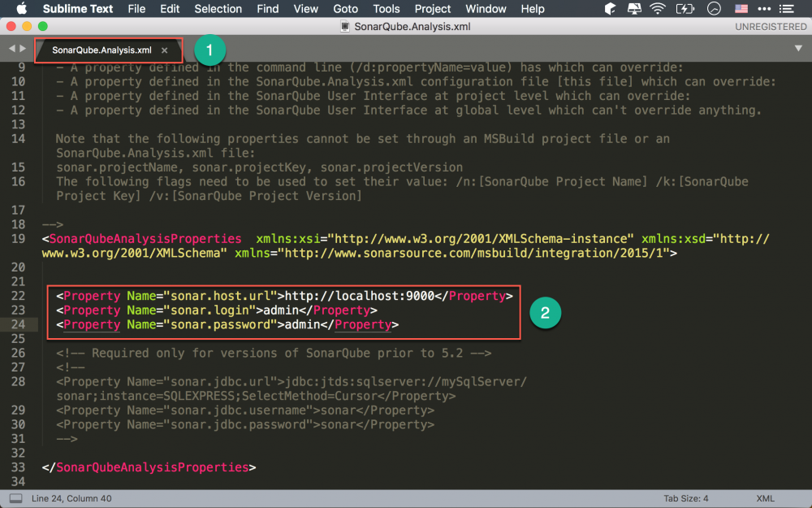Click the sonar.jdbc.password commented property
The width and height of the screenshot is (812, 508).
pyautogui.click(x=238, y=424)
